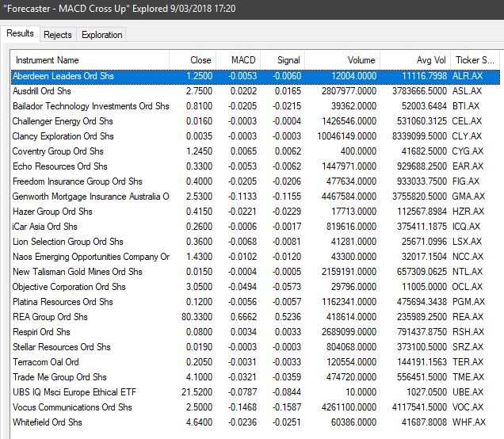
Task: Select Coventry Group Ord Shs row
Action: pos(255,151)
